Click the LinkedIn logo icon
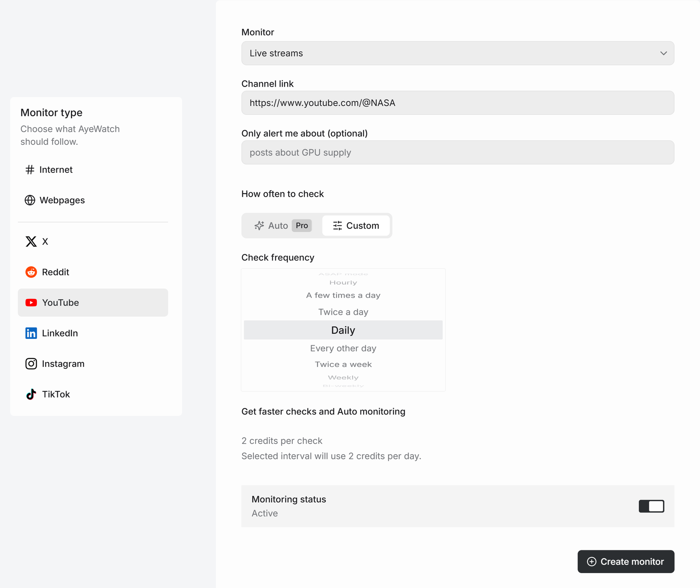700x588 pixels. (31, 333)
